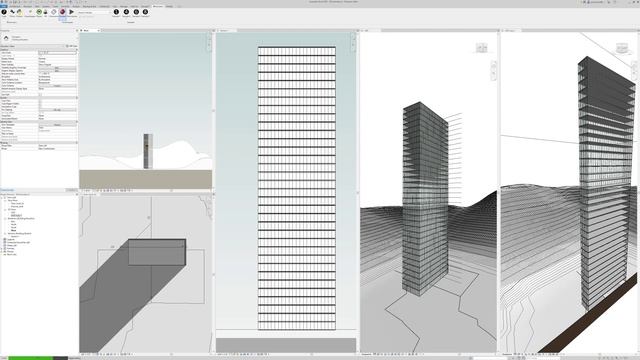Select bold West elevation in Project Browser

(x=13, y=230)
